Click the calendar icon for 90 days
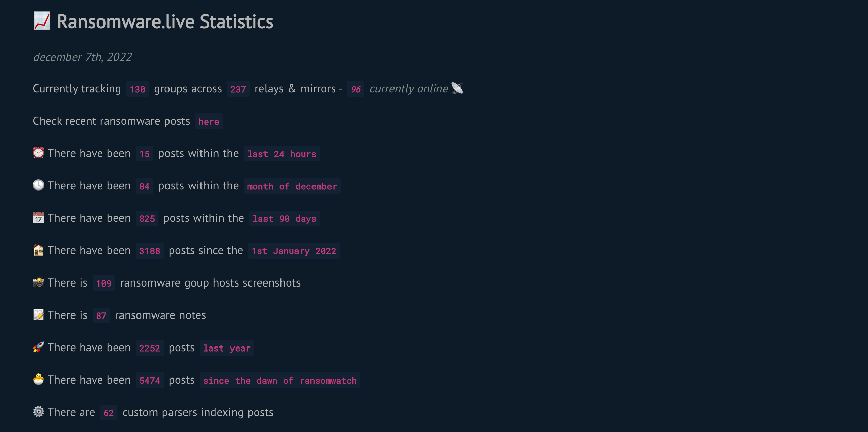 [x=38, y=217]
